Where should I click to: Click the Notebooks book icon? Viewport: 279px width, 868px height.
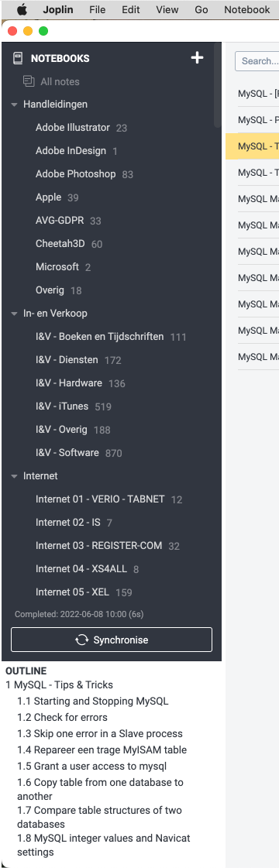tap(18, 58)
